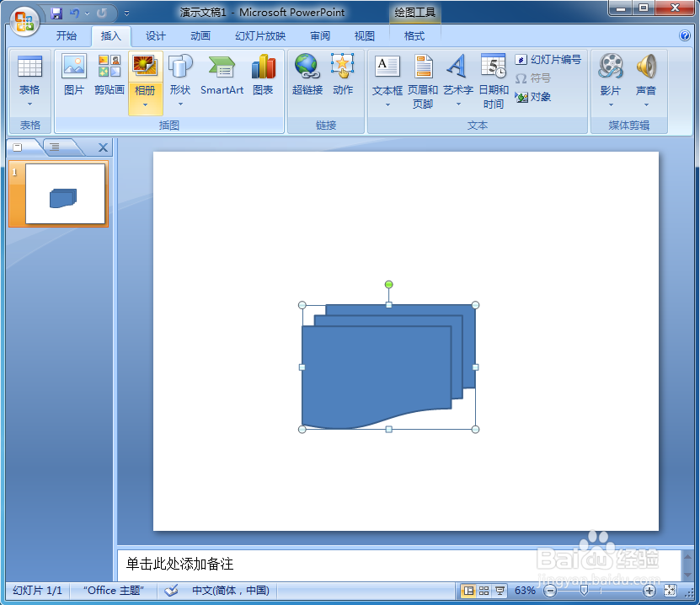This screenshot has height=605, width=700.
Task: Switch to the slides thumbnail pane tab
Action: click(x=18, y=147)
